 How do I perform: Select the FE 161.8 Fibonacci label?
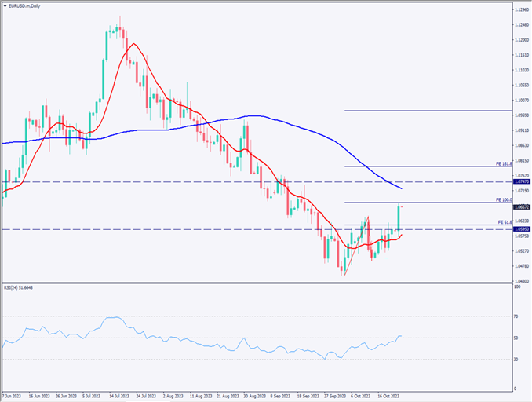[x=504, y=163]
